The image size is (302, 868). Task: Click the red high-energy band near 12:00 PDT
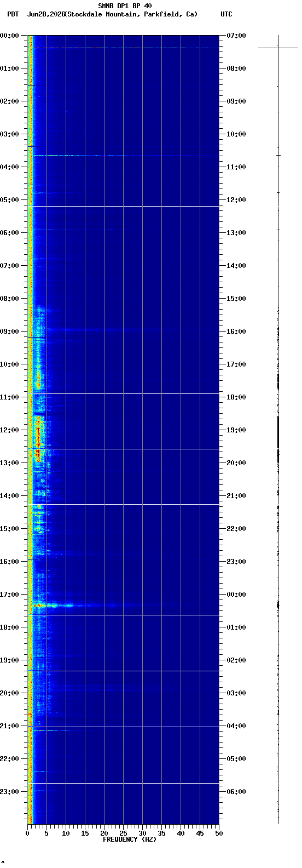[38, 438]
